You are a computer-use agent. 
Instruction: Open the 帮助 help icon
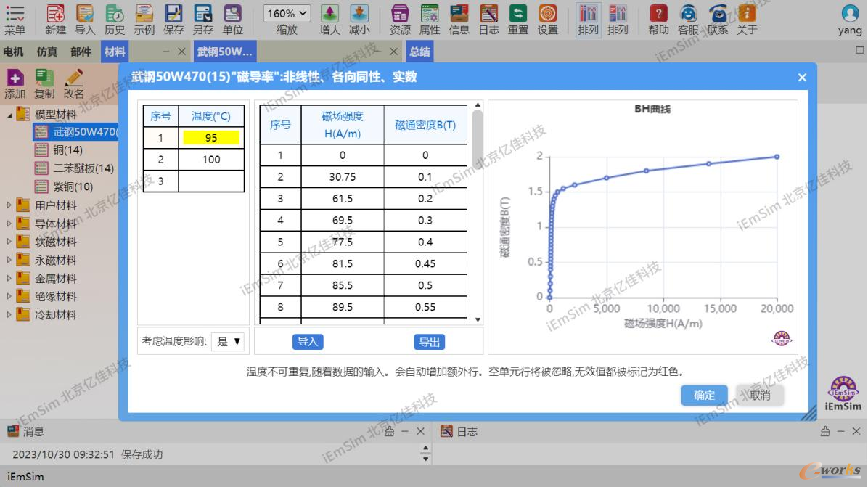pyautogui.click(x=659, y=20)
